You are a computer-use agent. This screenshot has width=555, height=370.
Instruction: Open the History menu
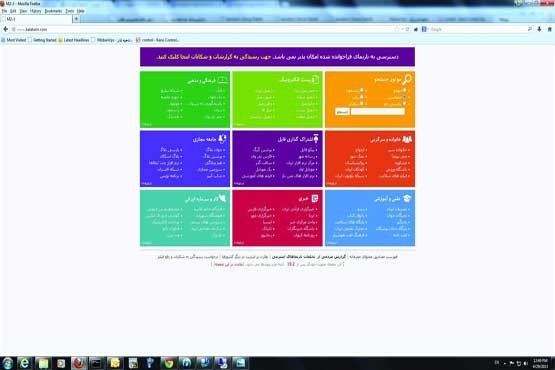coord(36,11)
